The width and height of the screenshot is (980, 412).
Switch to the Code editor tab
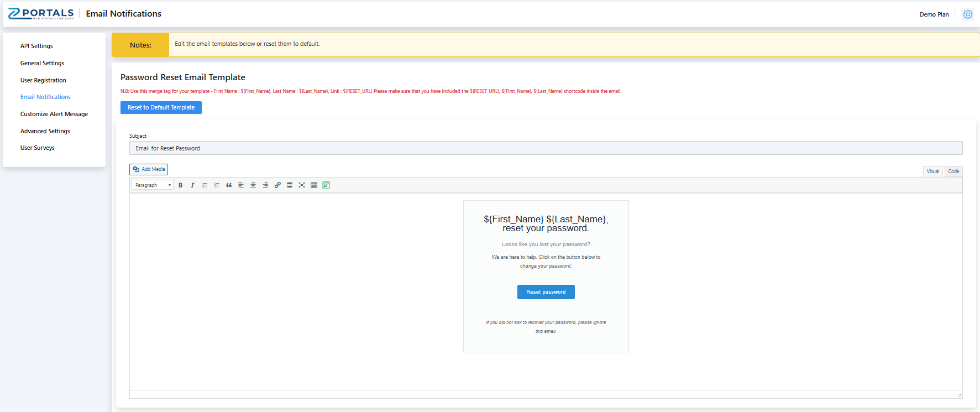[953, 171]
